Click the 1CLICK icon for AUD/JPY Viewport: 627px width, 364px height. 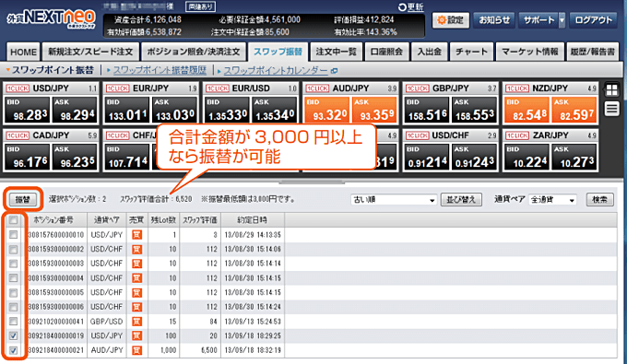(x=316, y=88)
